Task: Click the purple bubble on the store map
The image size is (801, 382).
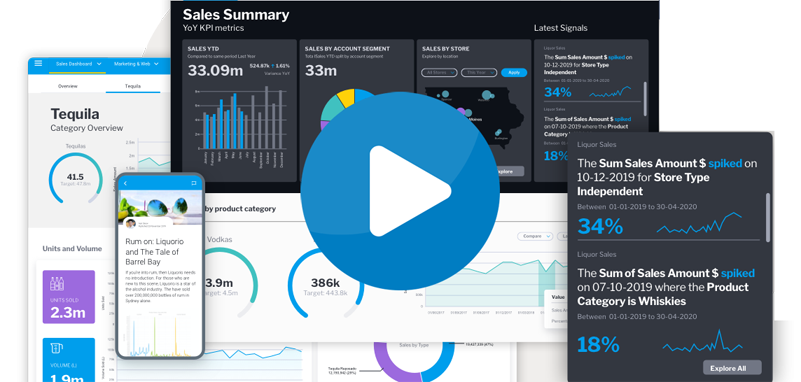Action: tap(461, 111)
